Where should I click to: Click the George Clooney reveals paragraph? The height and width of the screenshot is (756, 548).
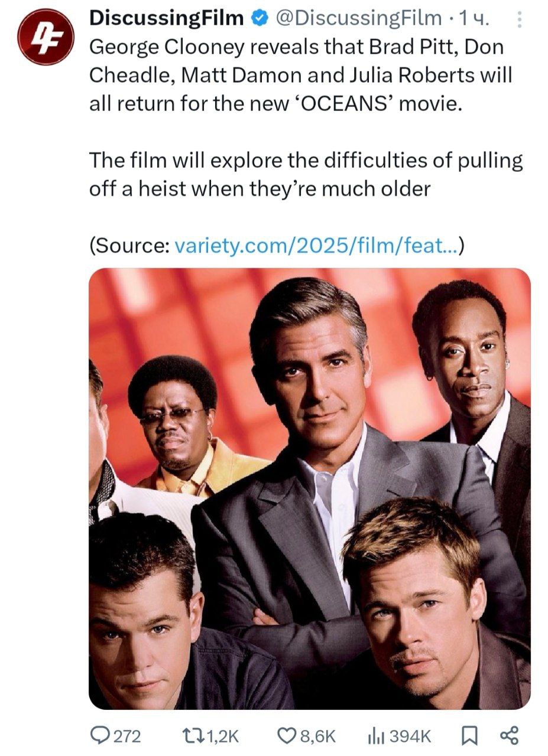click(x=301, y=76)
